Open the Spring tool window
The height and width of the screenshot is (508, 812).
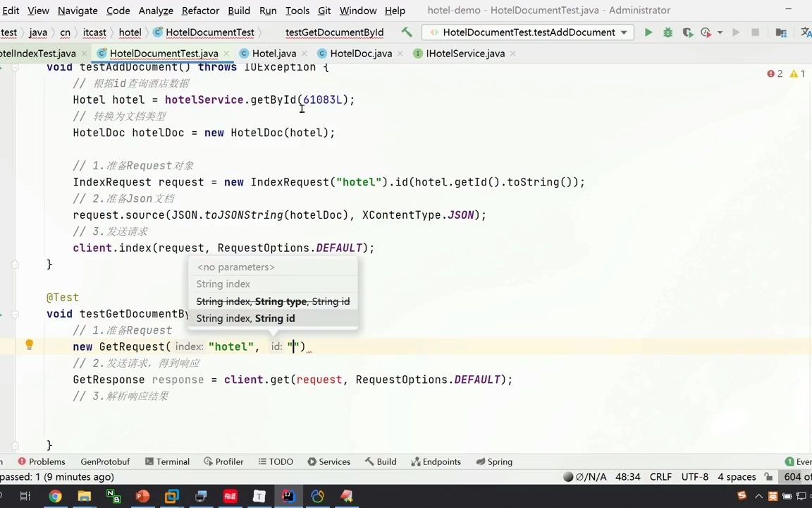(x=500, y=461)
